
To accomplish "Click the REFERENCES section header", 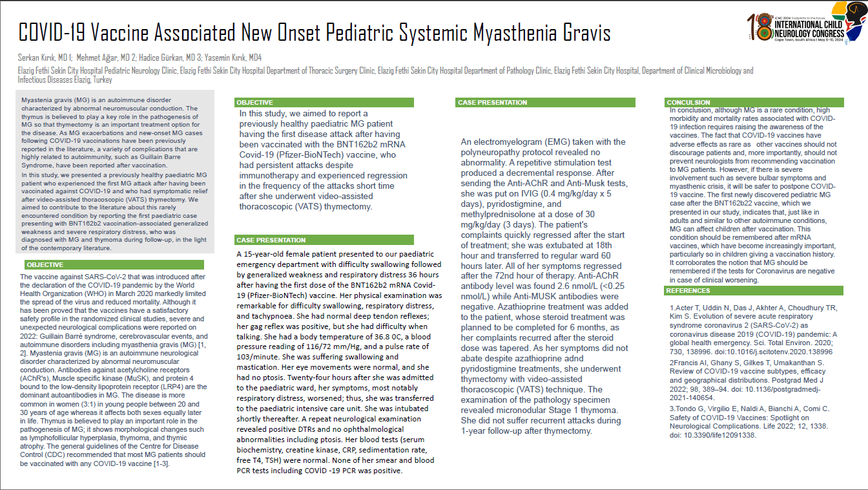I will pos(754,291).
